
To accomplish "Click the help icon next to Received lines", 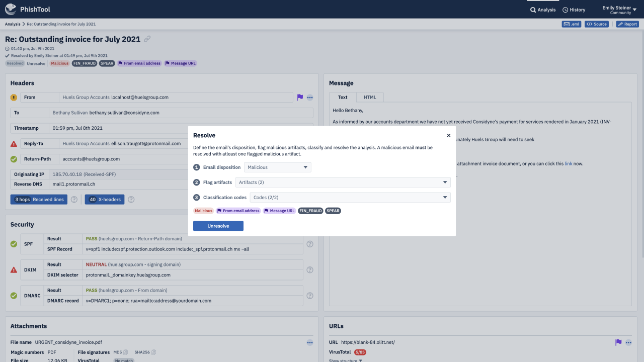I will (x=74, y=200).
